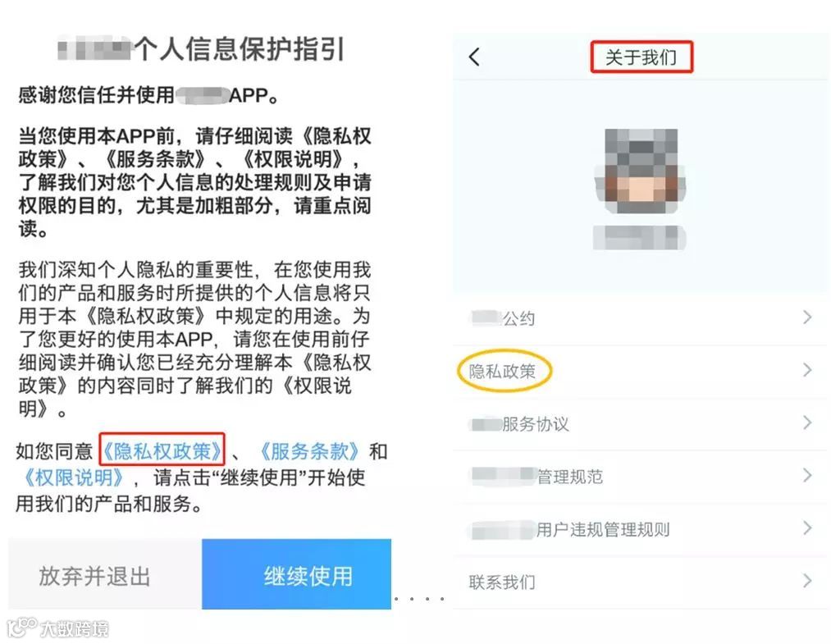This screenshot has width=831, height=644.
Task: Open the 服务协议 row chevron
Action: tap(807, 422)
